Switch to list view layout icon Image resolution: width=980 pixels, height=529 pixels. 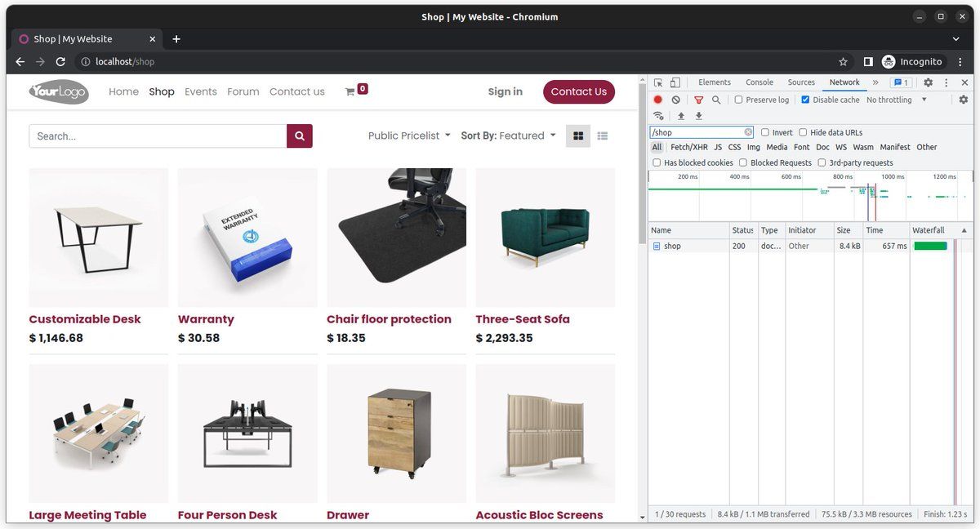pos(603,136)
